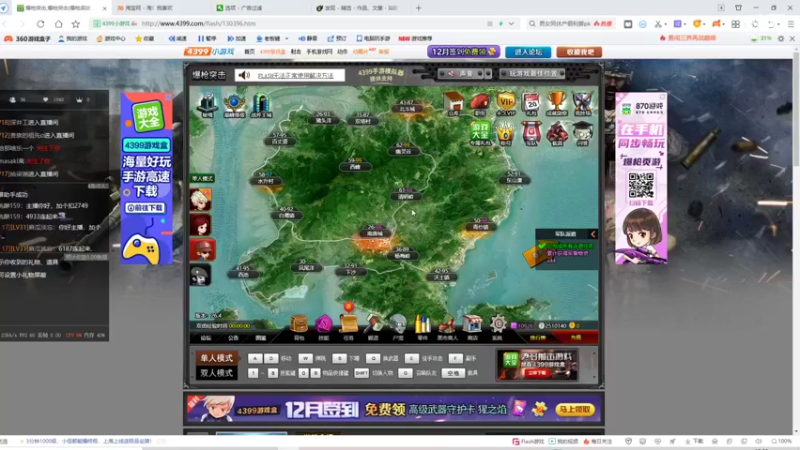The image size is (800, 450).
Task: Click 前往下载 on left ad banner
Action: point(145,208)
